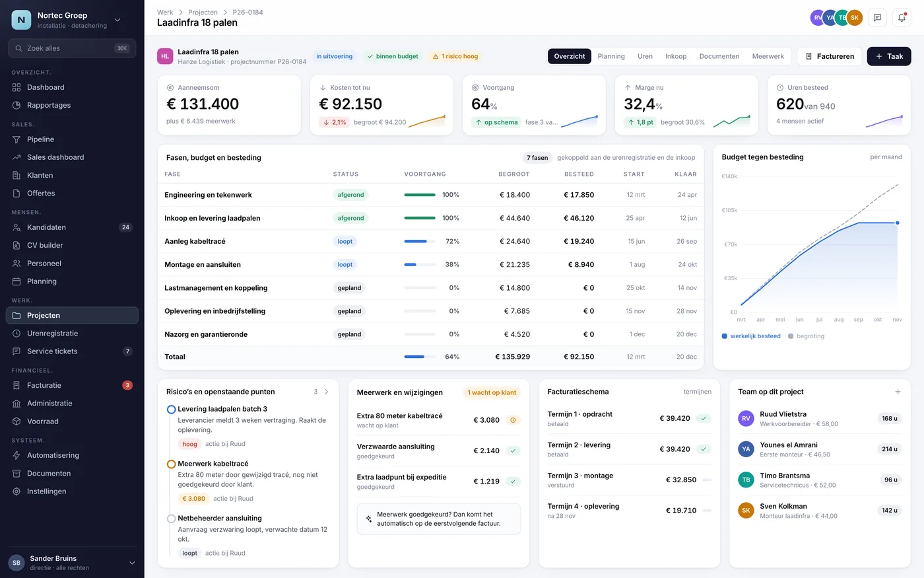Open the Uren tab
The height and width of the screenshot is (578, 924).
(645, 56)
